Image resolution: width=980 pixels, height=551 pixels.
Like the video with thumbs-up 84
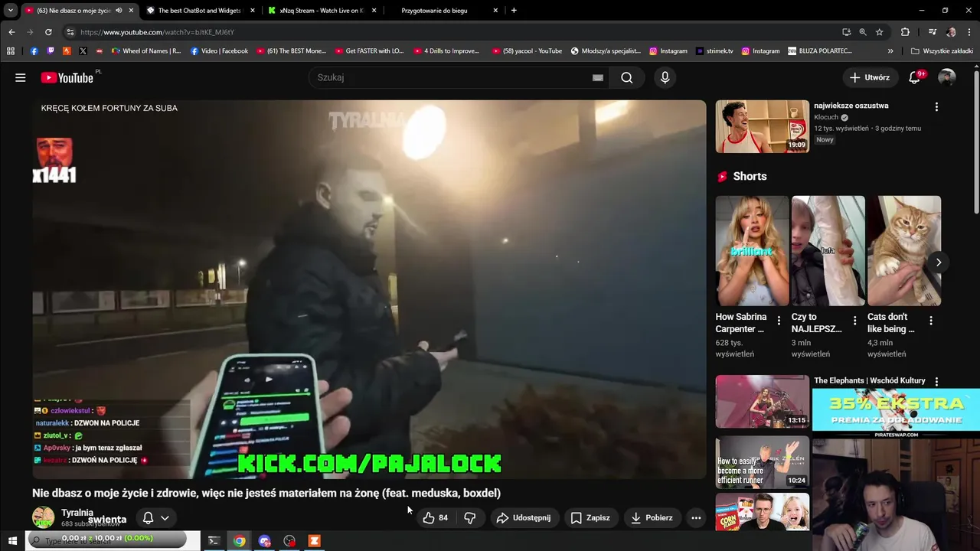point(436,518)
